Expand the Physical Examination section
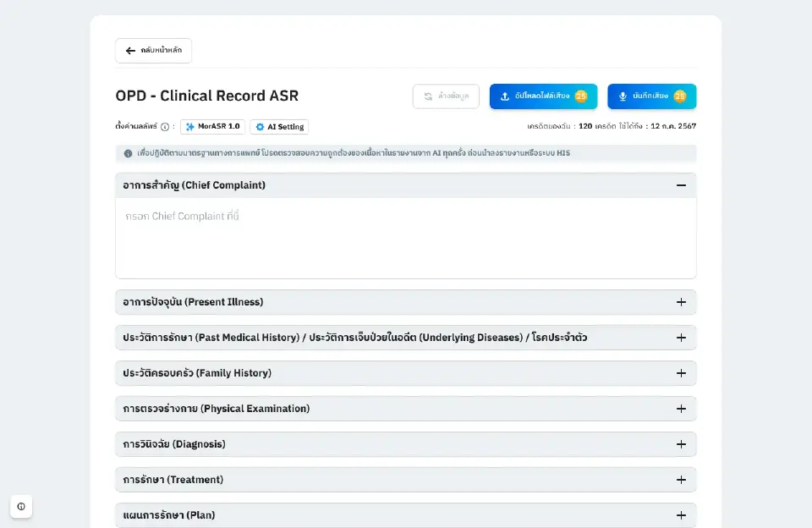Viewport: 812px width, 528px height. (681, 409)
